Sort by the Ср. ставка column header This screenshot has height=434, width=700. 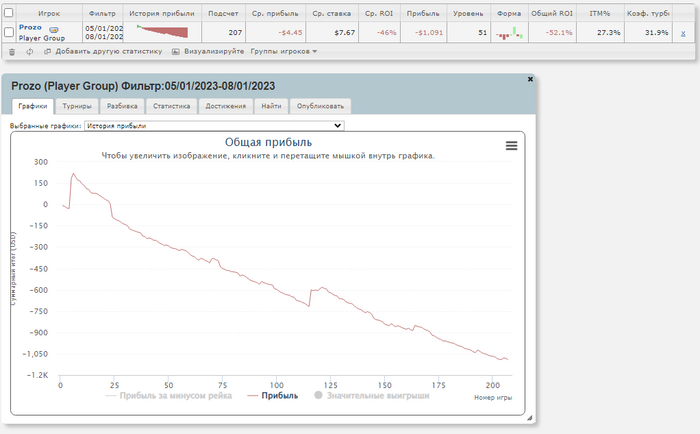tap(332, 13)
